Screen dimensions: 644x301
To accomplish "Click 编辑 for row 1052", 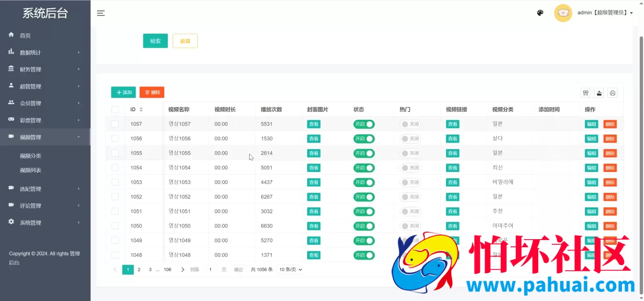I will coord(591,197).
